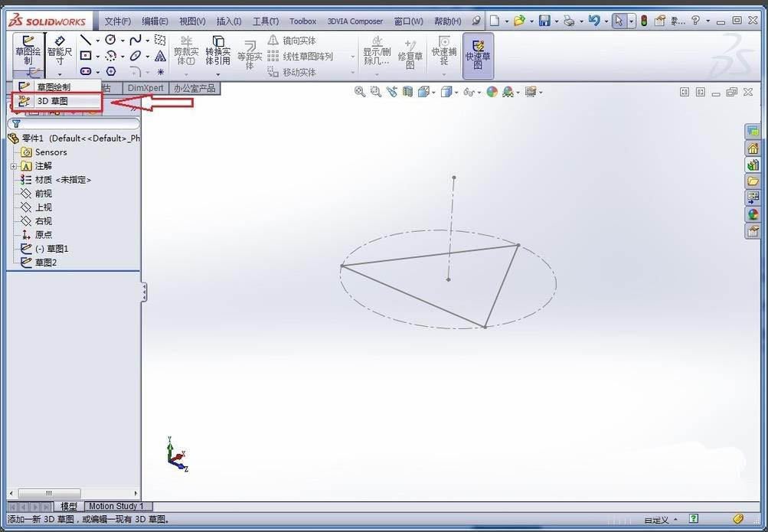Select the Polygon sketch tool
This screenshot has height=532, width=768.
(x=111, y=71)
